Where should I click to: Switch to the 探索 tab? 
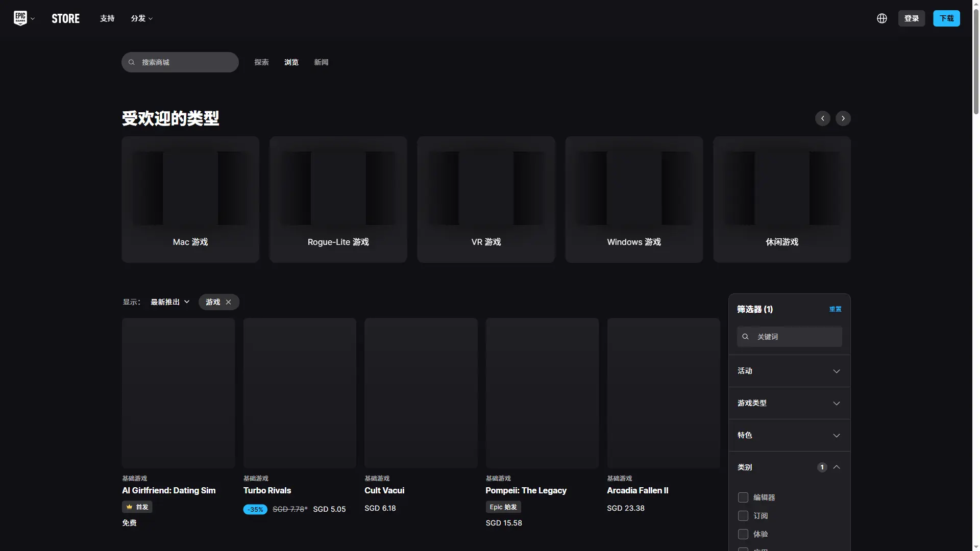(261, 62)
